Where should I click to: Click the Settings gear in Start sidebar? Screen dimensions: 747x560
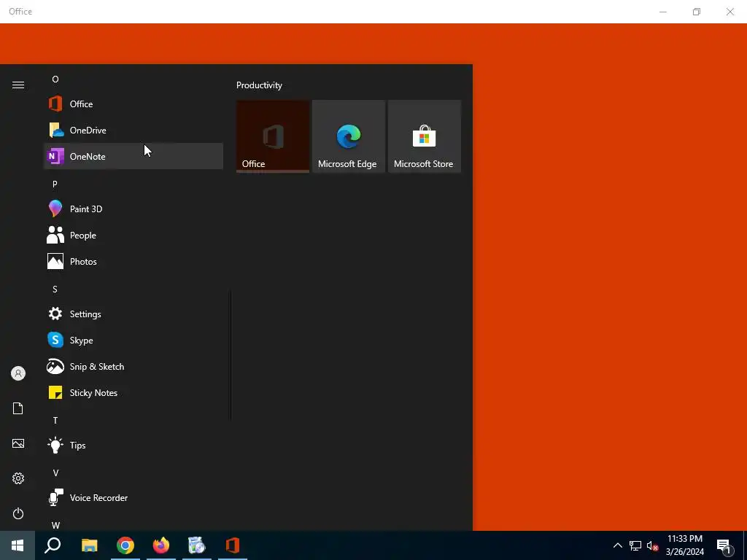tap(18, 478)
